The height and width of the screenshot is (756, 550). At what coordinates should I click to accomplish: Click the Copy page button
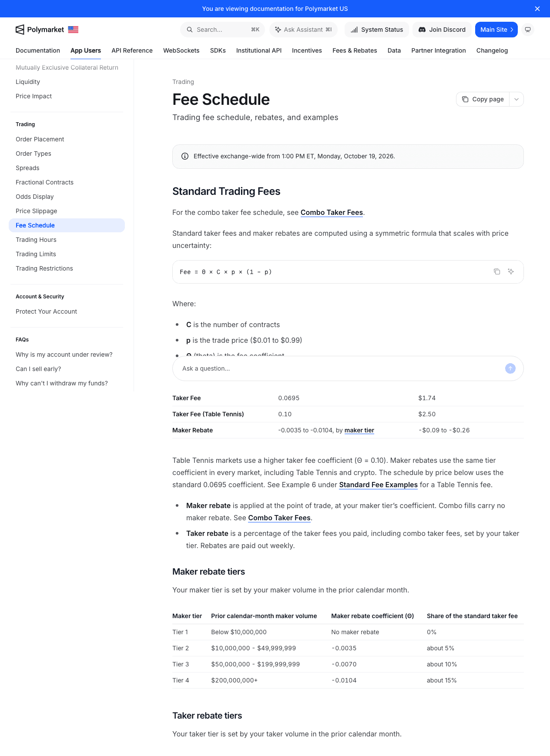[x=483, y=99]
